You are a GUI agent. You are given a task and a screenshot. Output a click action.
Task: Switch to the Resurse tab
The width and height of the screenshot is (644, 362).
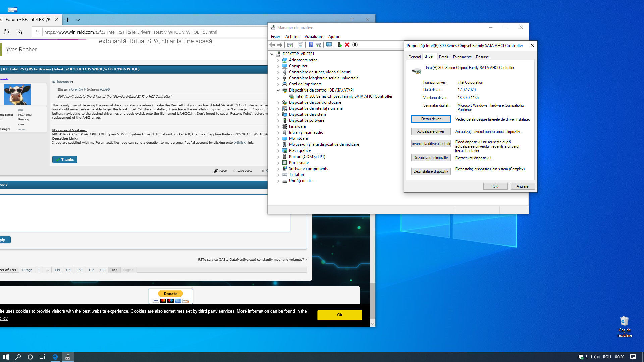tap(482, 57)
